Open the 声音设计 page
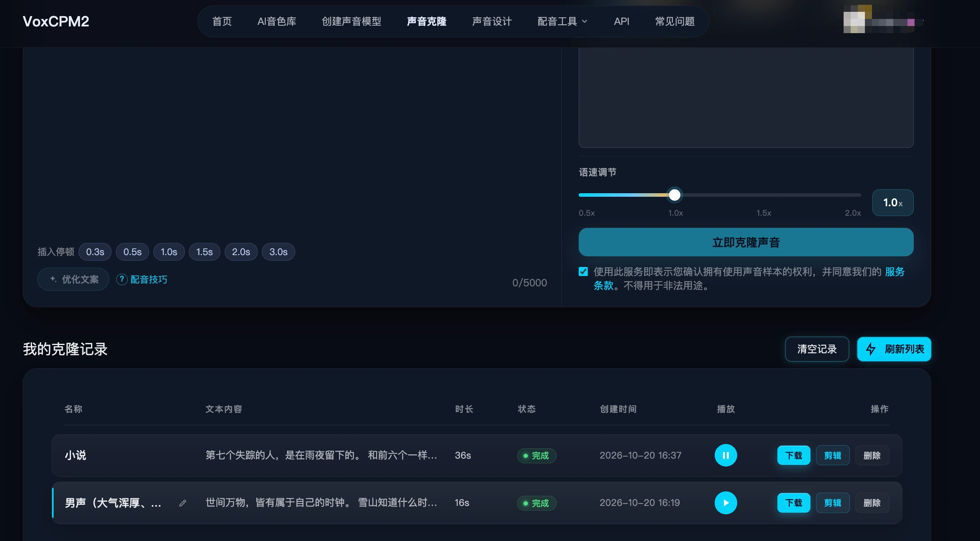This screenshot has height=541, width=980. 492,21
